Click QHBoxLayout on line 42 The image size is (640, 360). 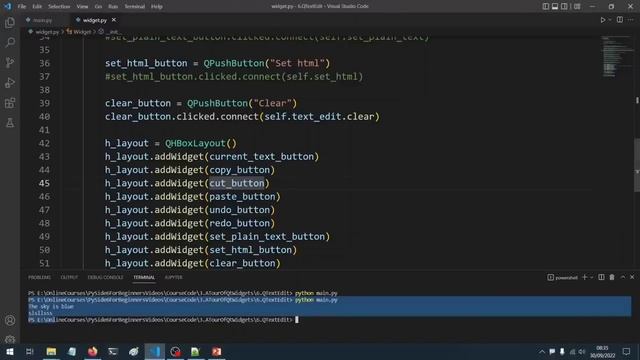point(195,143)
